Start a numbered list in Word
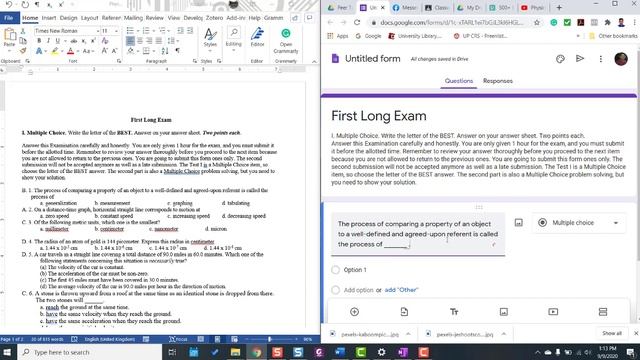Screen dimensions: 640x360 pyautogui.click(x=146, y=31)
